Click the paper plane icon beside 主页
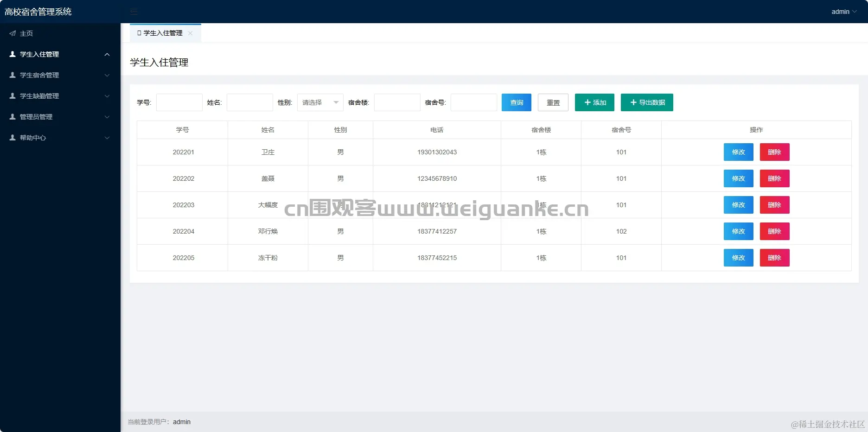 click(x=13, y=33)
